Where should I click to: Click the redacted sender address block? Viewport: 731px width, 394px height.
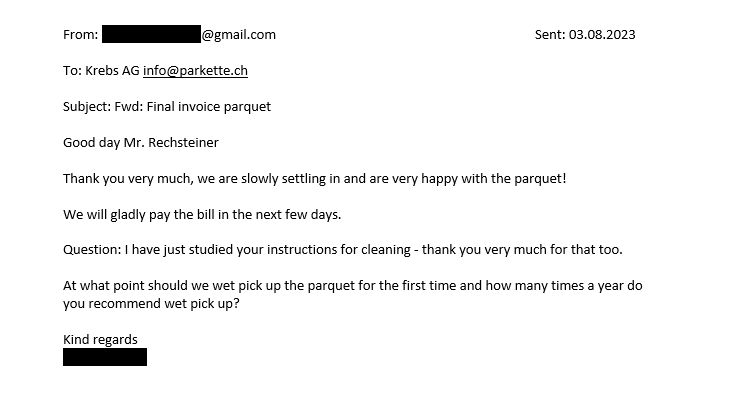[x=152, y=34]
